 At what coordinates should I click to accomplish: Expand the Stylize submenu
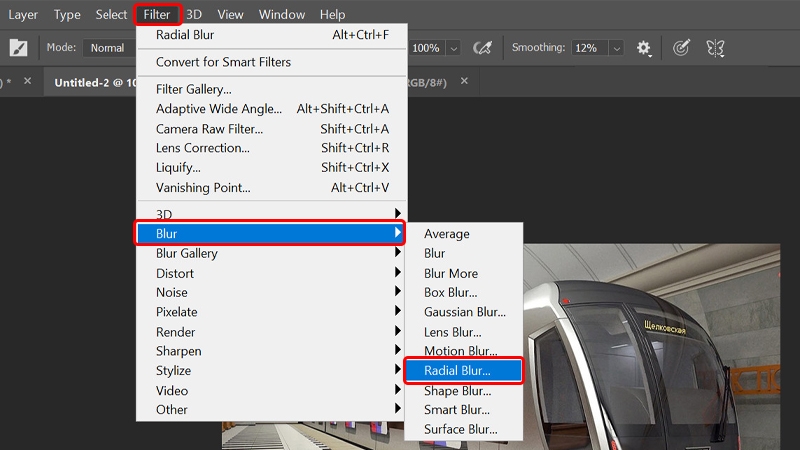272,370
